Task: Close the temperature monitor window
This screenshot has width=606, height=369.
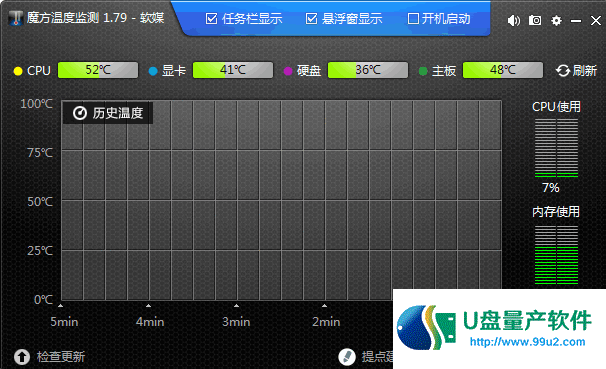Action: (x=596, y=20)
